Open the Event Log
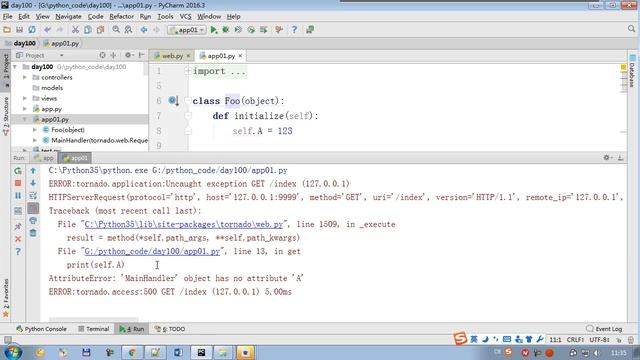Image resolution: width=640 pixels, height=360 pixels. pos(604,329)
